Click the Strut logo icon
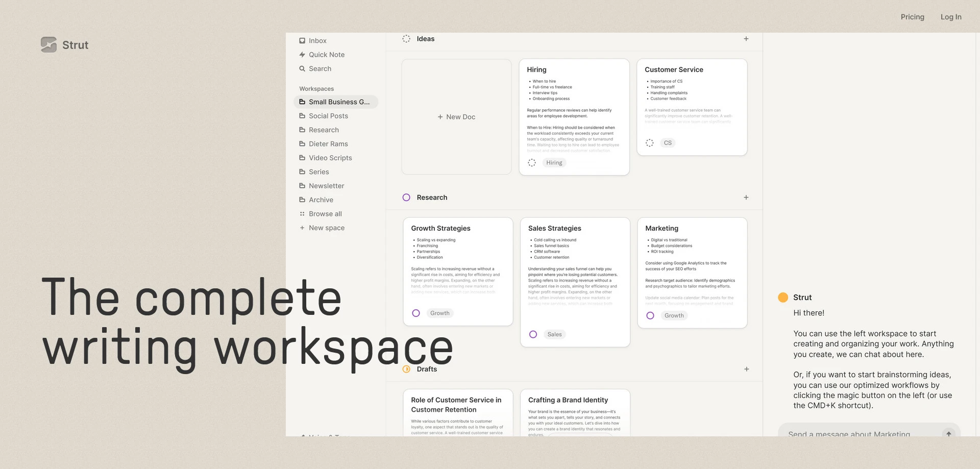 [x=48, y=44]
